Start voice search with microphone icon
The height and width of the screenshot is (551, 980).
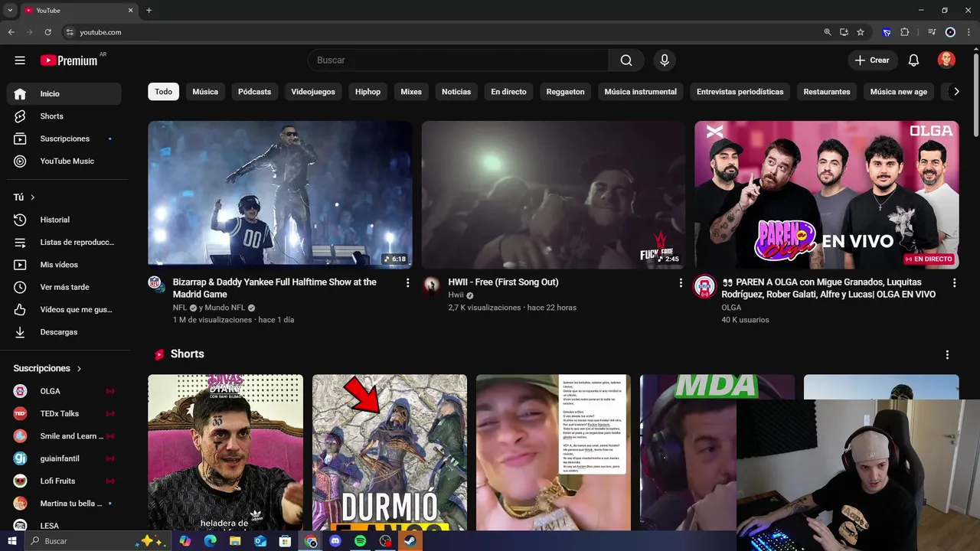click(x=665, y=60)
